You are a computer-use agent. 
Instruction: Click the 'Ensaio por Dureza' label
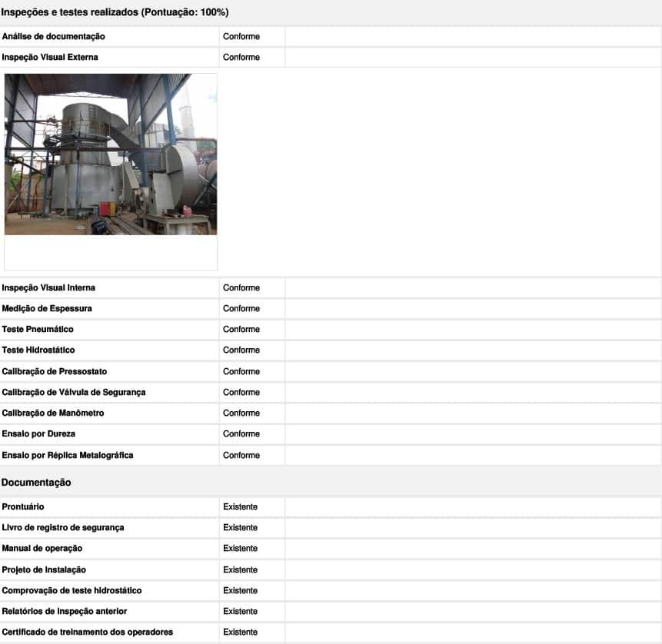point(38,433)
